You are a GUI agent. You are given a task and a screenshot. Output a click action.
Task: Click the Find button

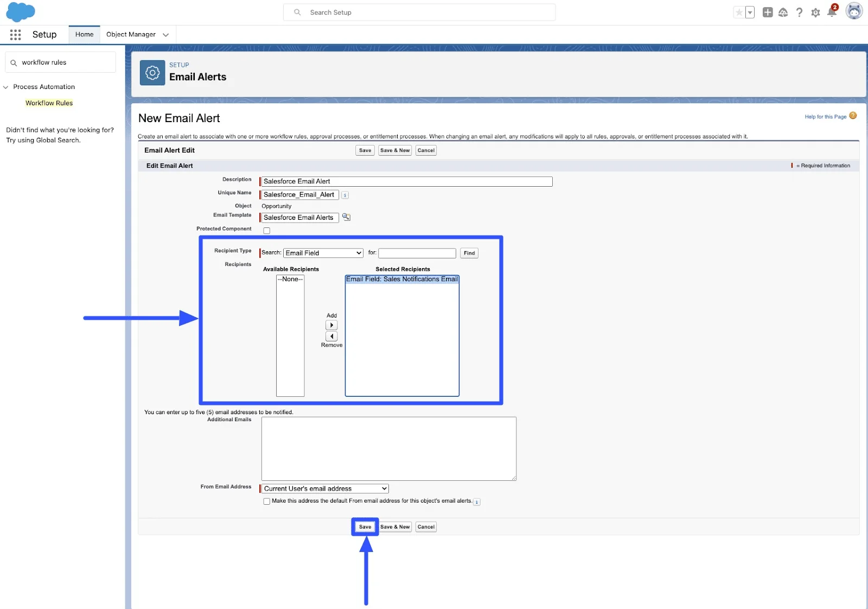point(469,253)
